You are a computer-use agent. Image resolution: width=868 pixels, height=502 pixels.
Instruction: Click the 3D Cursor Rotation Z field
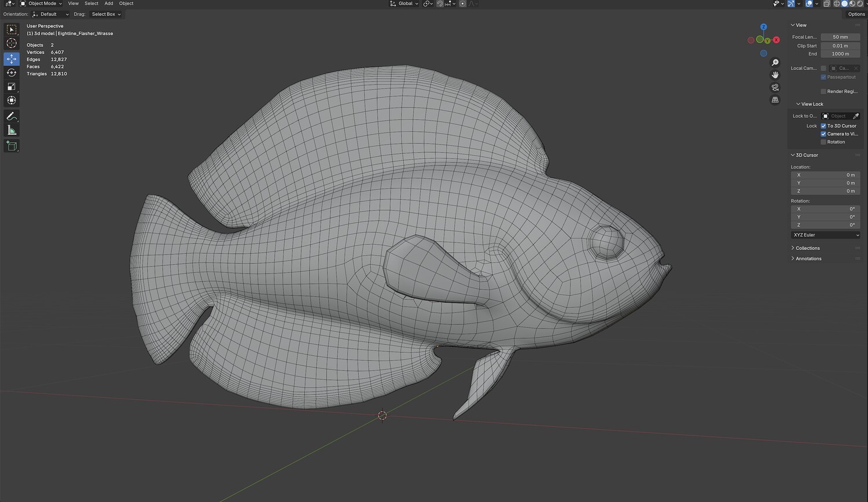coord(825,225)
